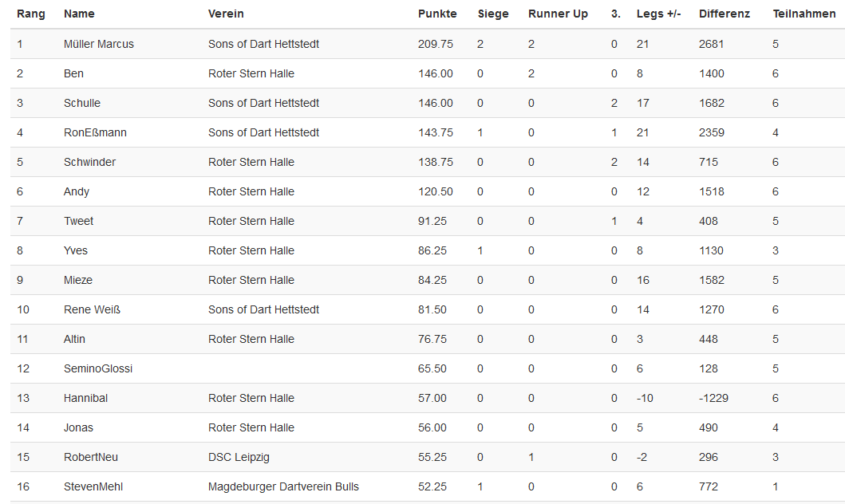The image size is (845, 504).
Task: Click Differenz value 408
Action: click(708, 222)
